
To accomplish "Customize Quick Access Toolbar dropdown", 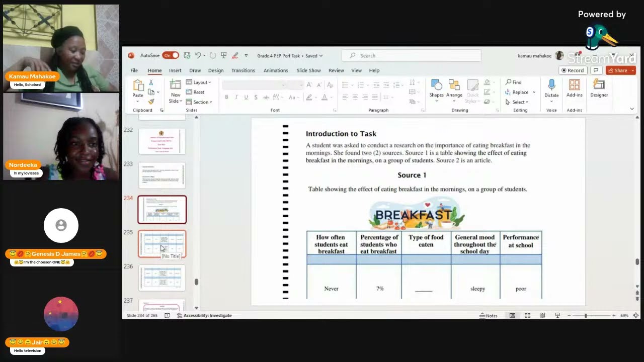I will pyautogui.click(x=246, y=55).
